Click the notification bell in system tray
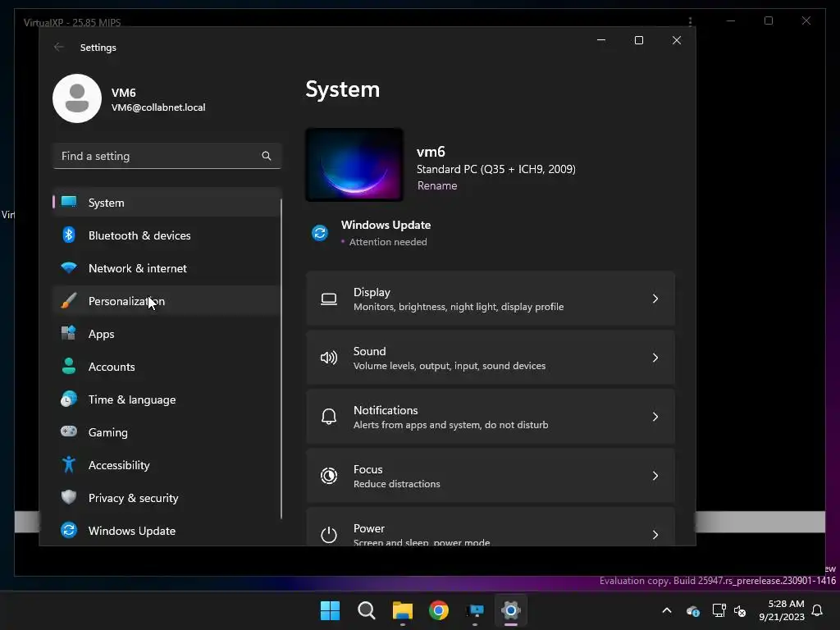This screenshot has height=630, width=840. [818, 610]
